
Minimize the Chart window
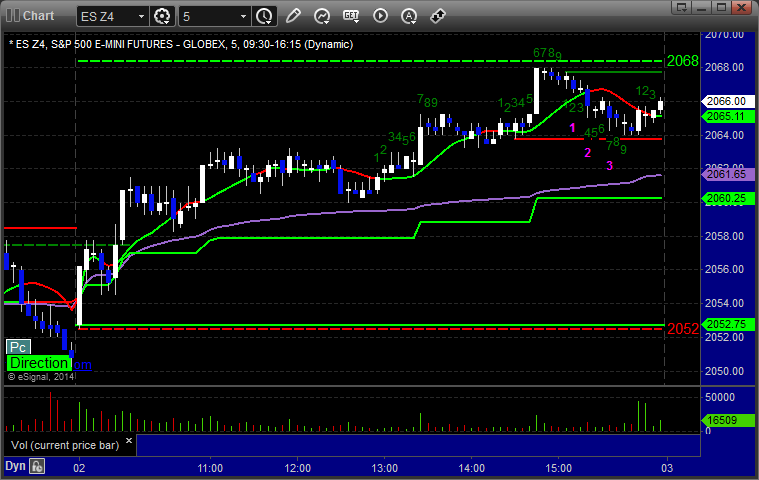click(702, 7)
